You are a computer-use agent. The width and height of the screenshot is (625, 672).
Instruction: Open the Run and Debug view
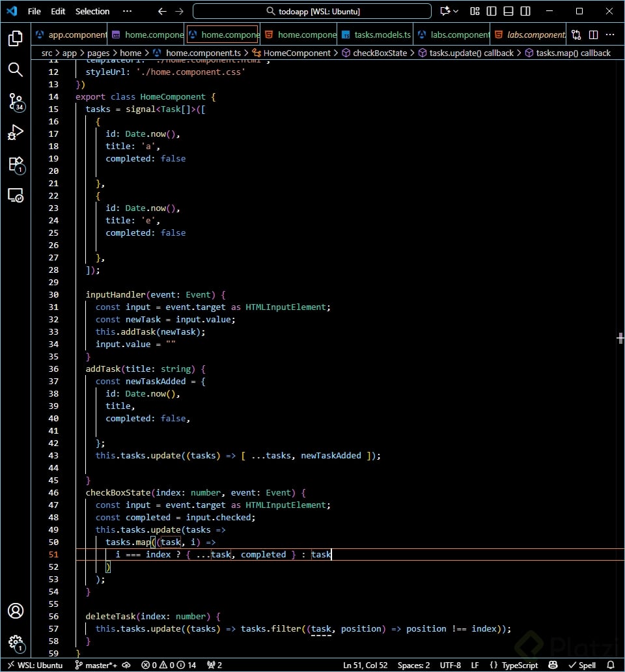16,133
